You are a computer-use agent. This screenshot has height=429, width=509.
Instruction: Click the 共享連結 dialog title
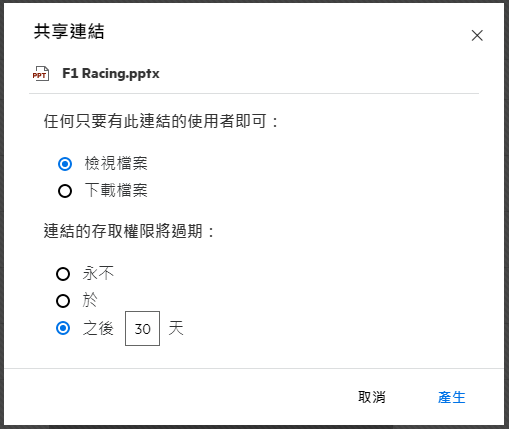(x=69, y=32)
